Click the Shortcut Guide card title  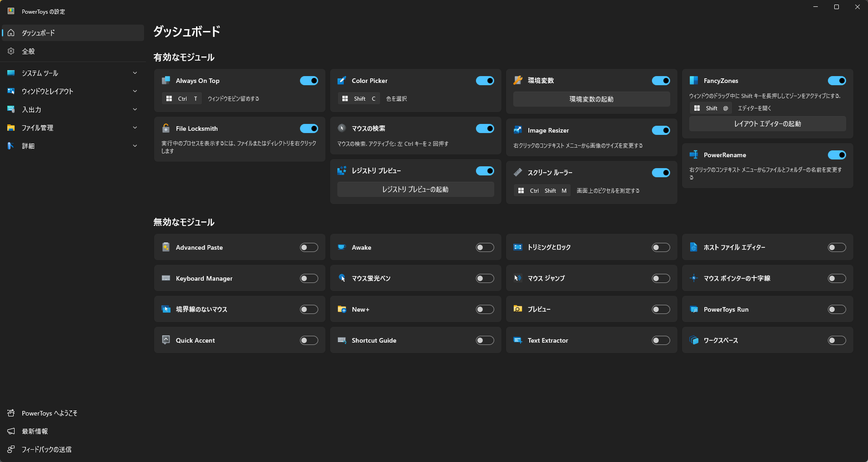click(374, 340)
